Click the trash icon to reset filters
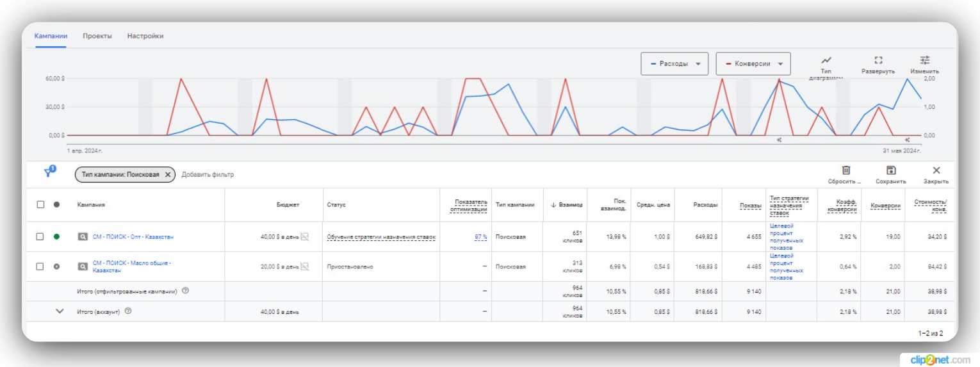 pyautogui.click(x=845, y=170)
